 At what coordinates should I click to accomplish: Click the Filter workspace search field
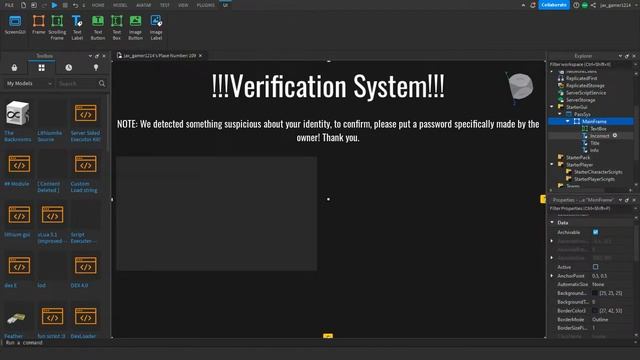coord(591,64)
